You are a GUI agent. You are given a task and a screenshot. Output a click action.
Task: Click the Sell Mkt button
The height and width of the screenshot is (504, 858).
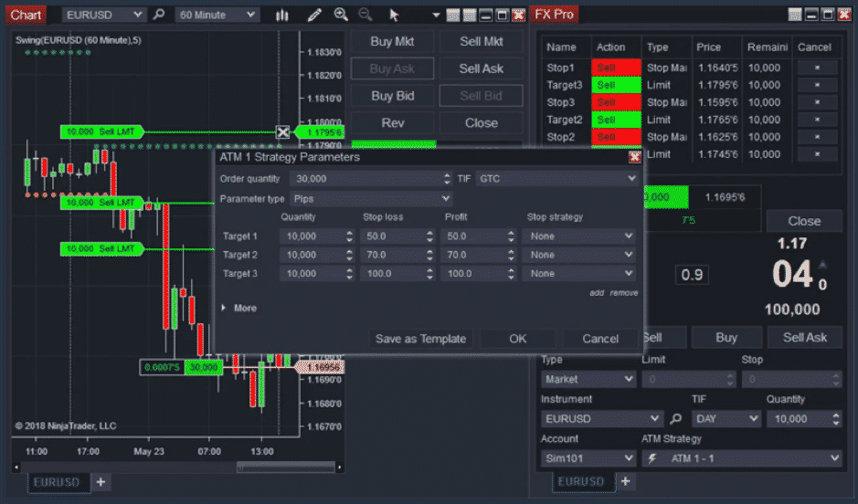[481, 42]
